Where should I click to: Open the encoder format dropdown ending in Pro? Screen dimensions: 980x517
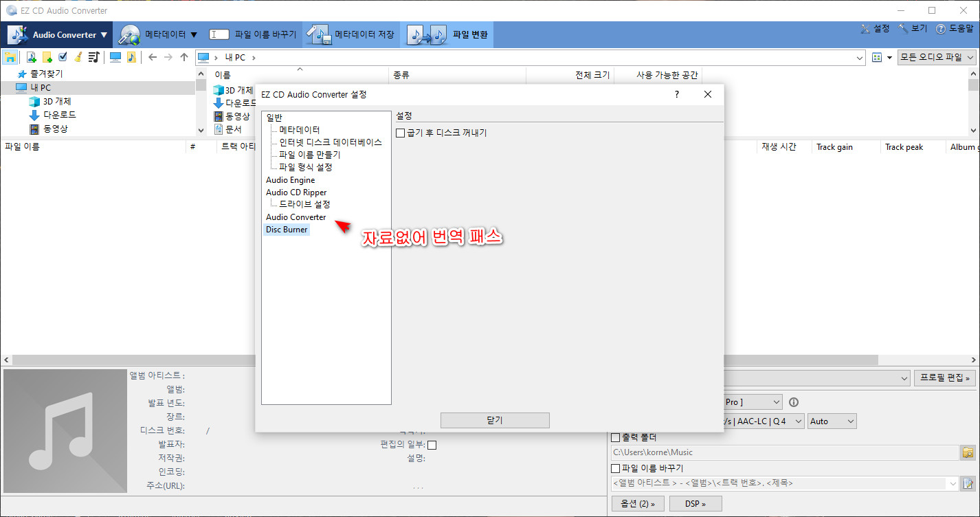click(x=776, y=401)
